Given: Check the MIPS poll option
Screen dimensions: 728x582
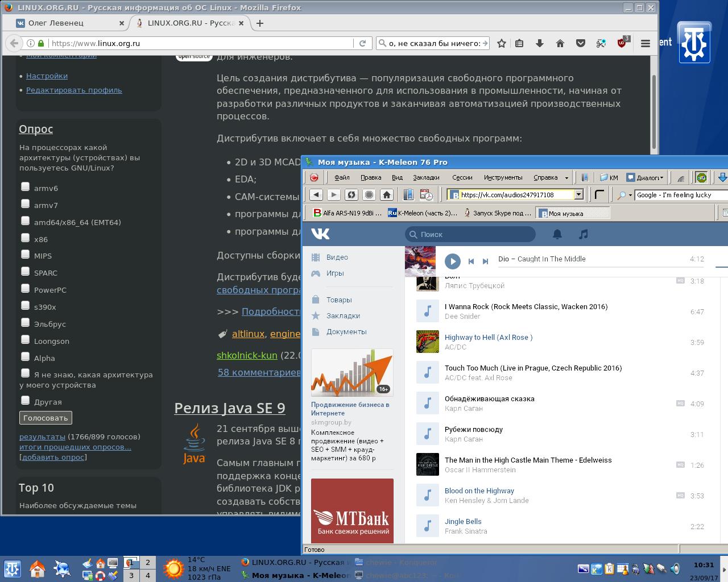Looking at the screenshot, I should pos(25,254).
